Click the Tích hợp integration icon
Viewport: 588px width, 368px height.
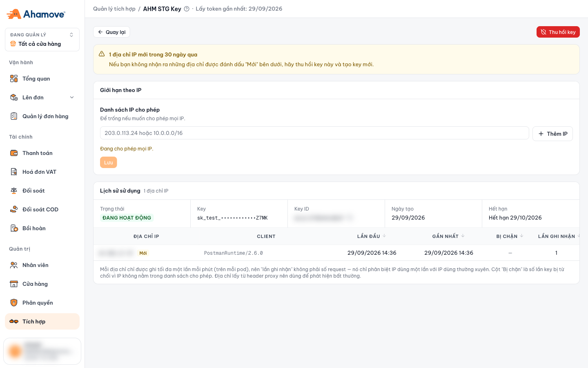(x=14, y=321)
